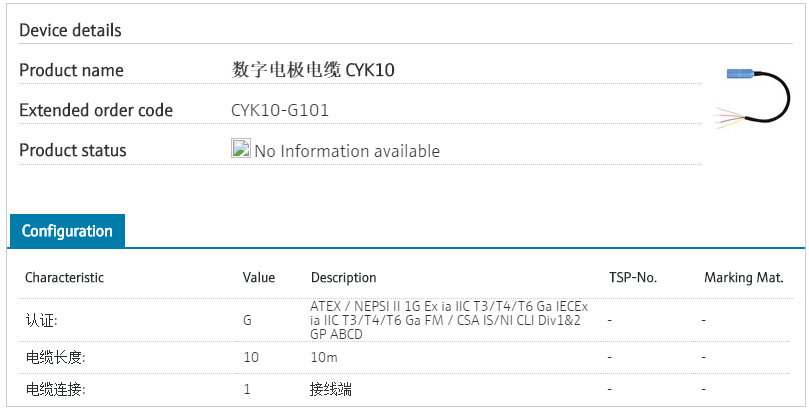Click the broken product status image icon

(240, 149)
